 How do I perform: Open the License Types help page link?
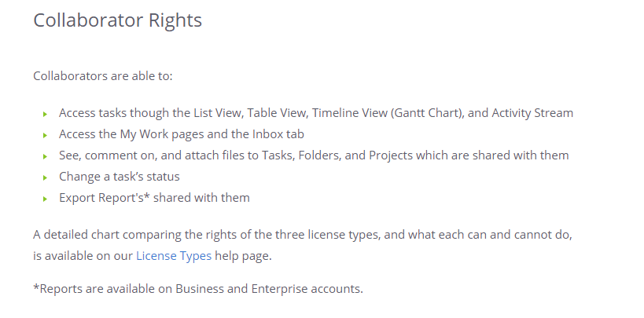[174, 255]
